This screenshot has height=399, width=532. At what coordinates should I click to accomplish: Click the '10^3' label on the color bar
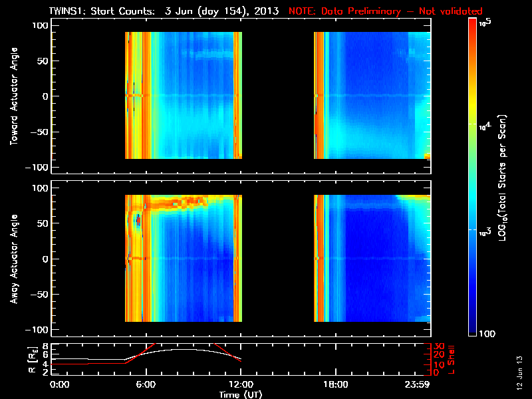(485, 232)
